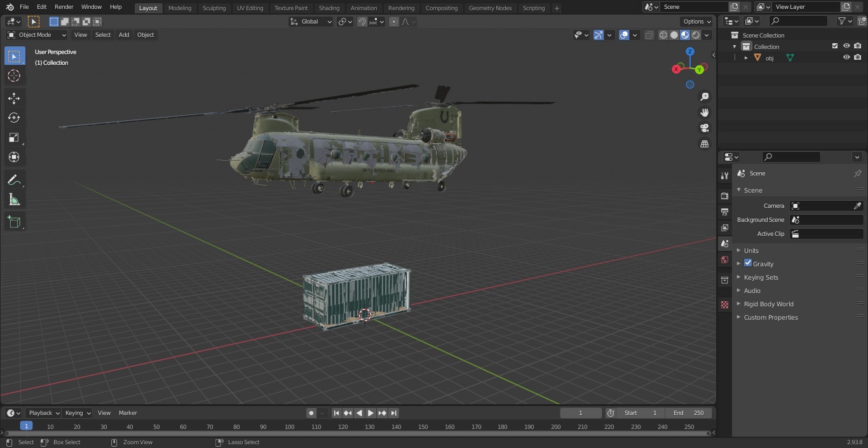Expand the Rigid Body World panel
Viewport: 868px width, 448px height.
tap(769, 304)
